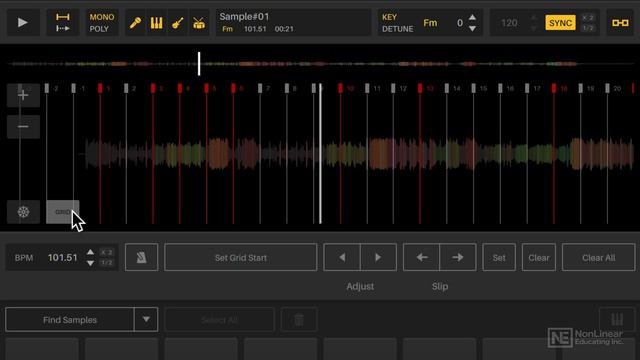
Task: Click the Clear All button
Action: click(x=599, y=258)
